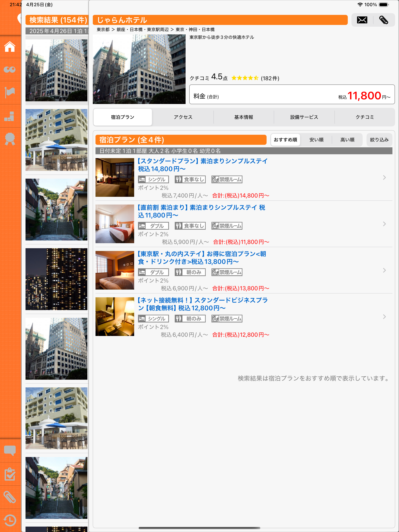The image size is (399, 532).
Task: Tap the 日付未定 1泊 1部屋 condition bar
Action: (244, 151)
